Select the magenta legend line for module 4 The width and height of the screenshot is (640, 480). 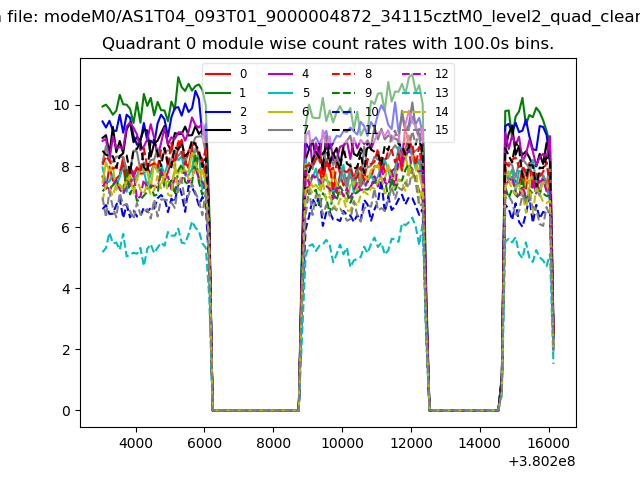tap(281, 74)
